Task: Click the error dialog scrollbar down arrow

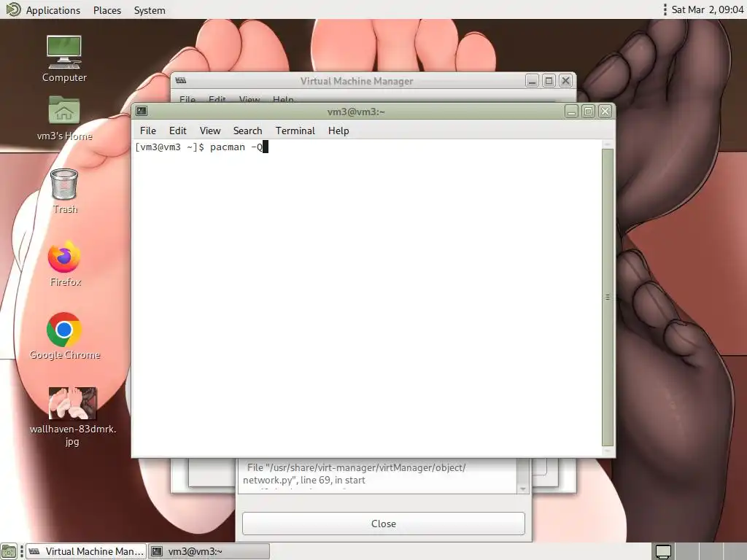Action: coord(523,489)
